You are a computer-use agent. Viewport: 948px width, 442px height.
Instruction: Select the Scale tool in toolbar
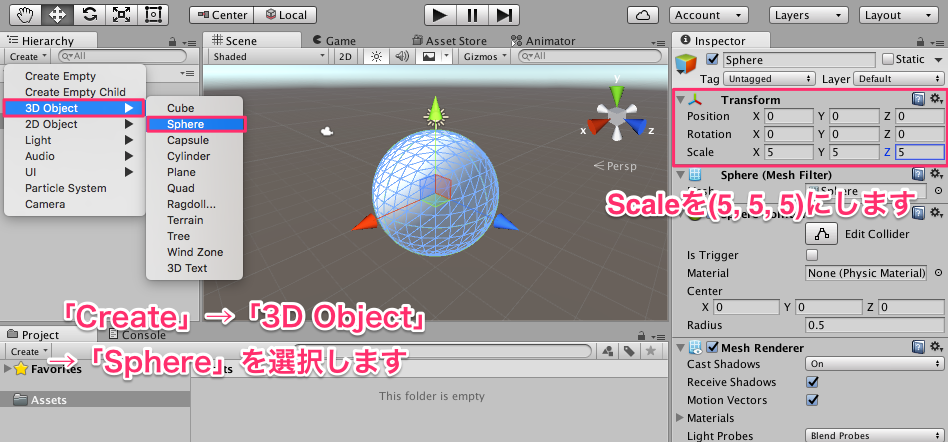point(122,15)
